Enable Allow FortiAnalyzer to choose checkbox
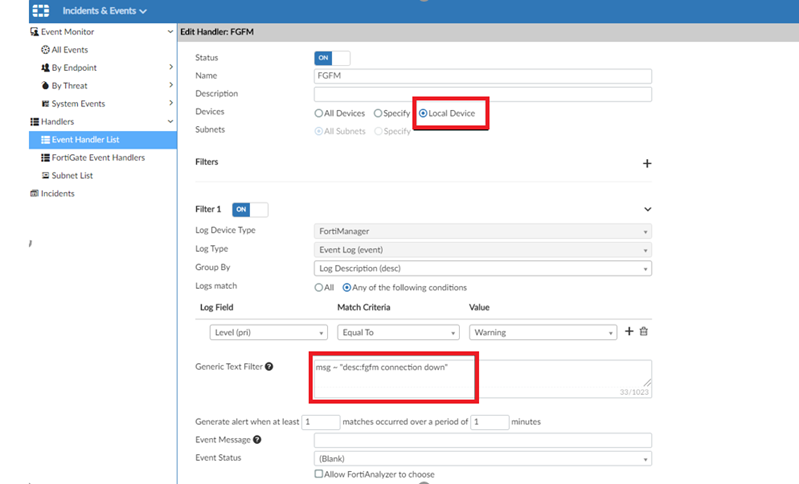Screen dimensions: 799x484 tap(319, 474)
